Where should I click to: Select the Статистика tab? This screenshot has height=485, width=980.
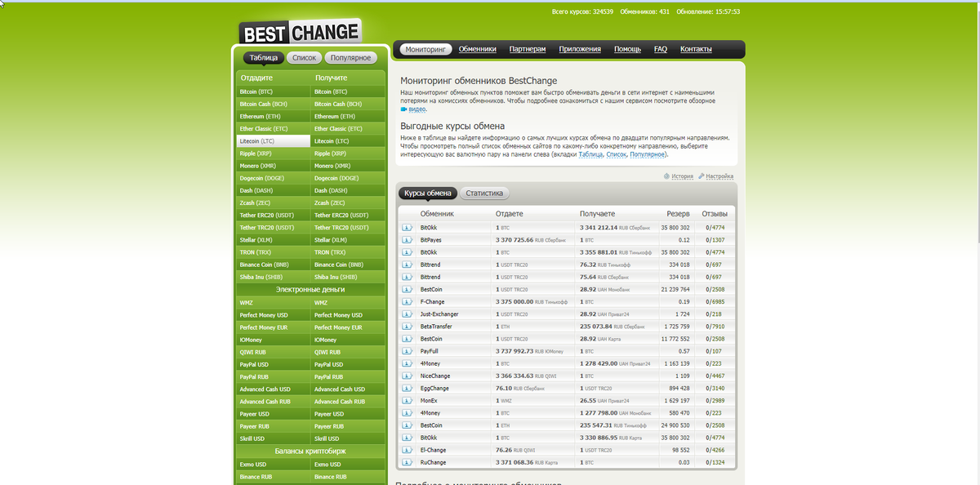coord(484,194)
